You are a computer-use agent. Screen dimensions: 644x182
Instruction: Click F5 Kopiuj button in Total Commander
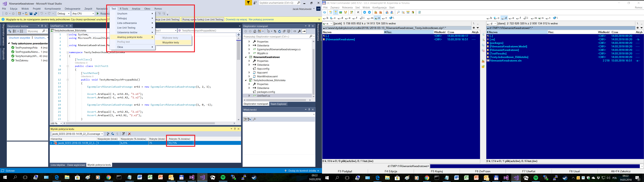click(437, 171)
